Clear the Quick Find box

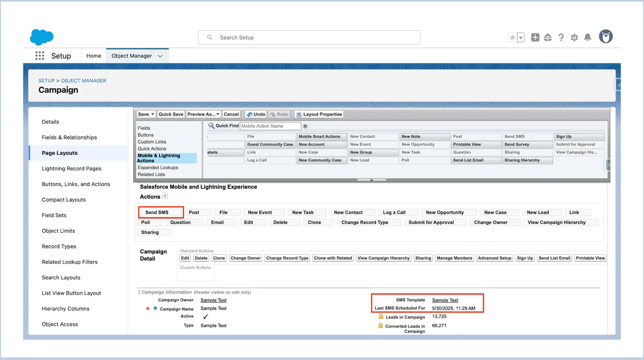click(305, 126)
